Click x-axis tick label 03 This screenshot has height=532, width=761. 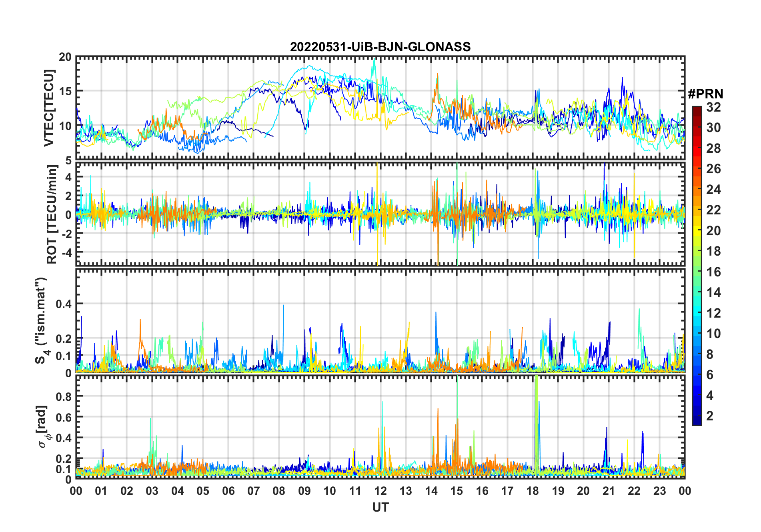click(x=152, y=491)
